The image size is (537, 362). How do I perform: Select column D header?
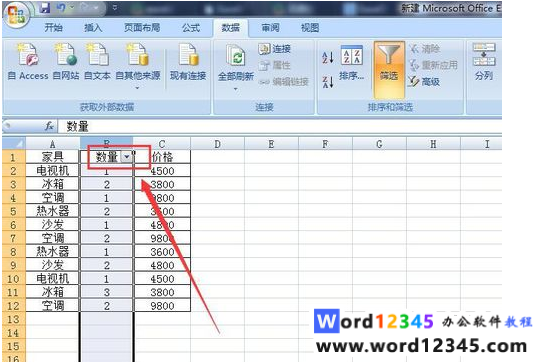[x=217, y=144]
